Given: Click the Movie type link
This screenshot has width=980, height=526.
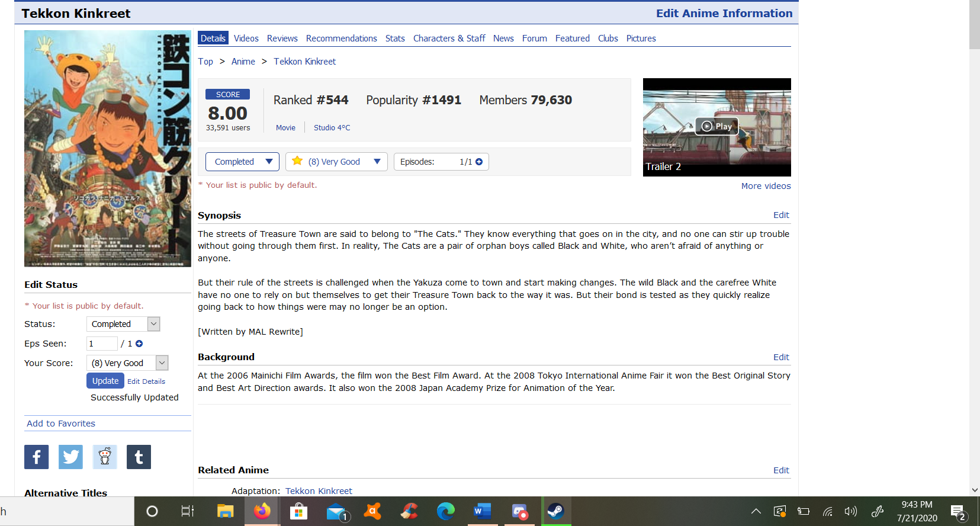Looking at the screenshot, I should click(x=285, y=127).
